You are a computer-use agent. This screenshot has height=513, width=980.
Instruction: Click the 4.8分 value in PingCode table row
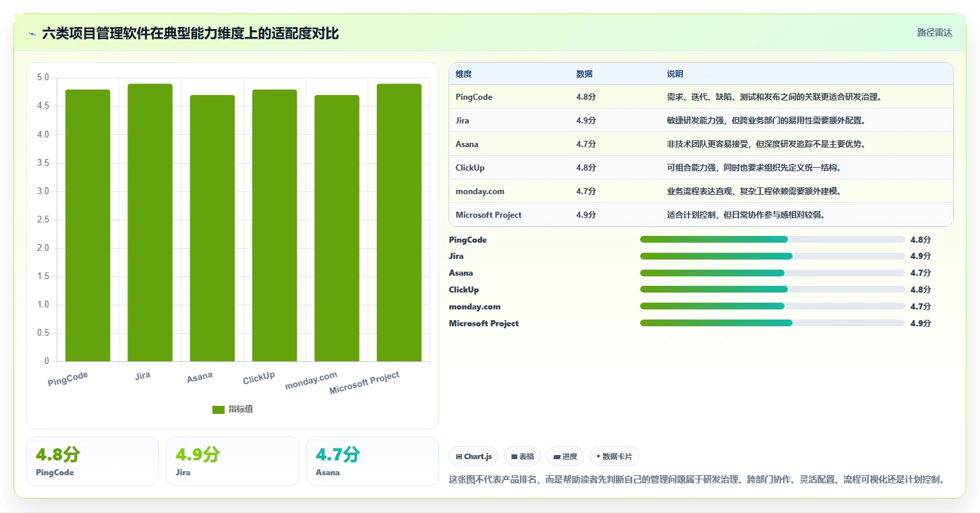(x=586, y=97)
